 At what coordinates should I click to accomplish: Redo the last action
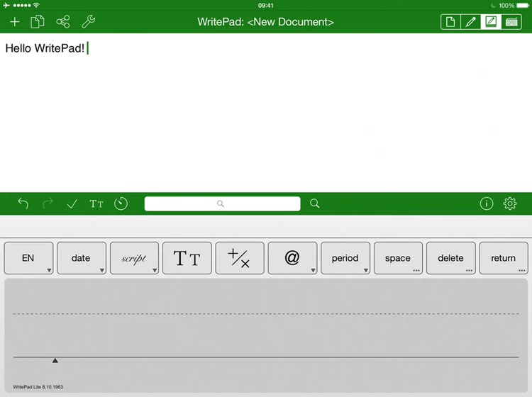[x=48, y=203]
